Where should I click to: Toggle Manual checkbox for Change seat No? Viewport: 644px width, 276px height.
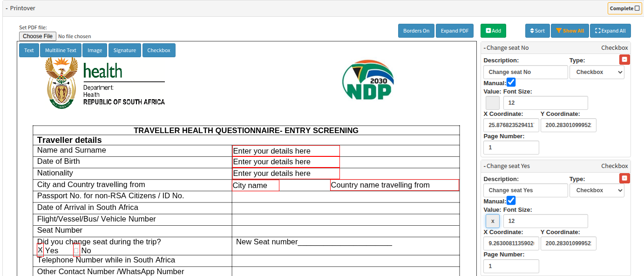tap(511, 82)
